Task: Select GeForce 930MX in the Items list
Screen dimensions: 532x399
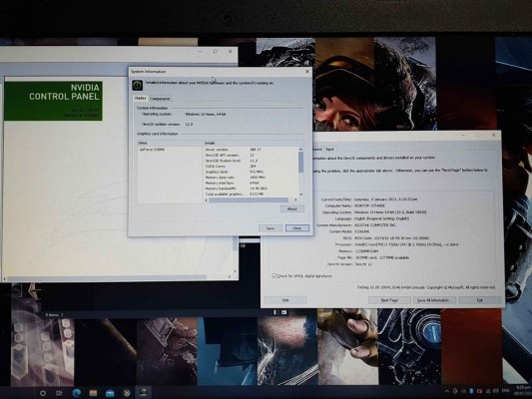Action: point(152,150)
